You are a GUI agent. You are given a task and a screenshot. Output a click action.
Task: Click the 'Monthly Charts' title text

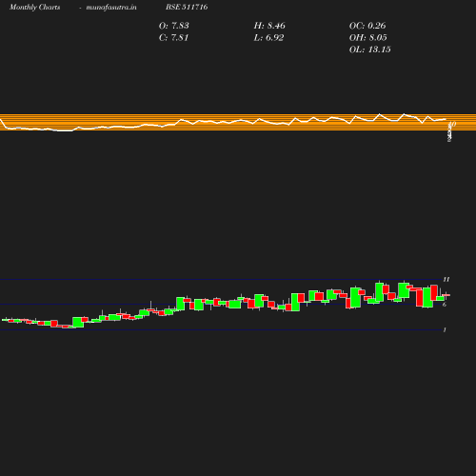tap(34, 8)
